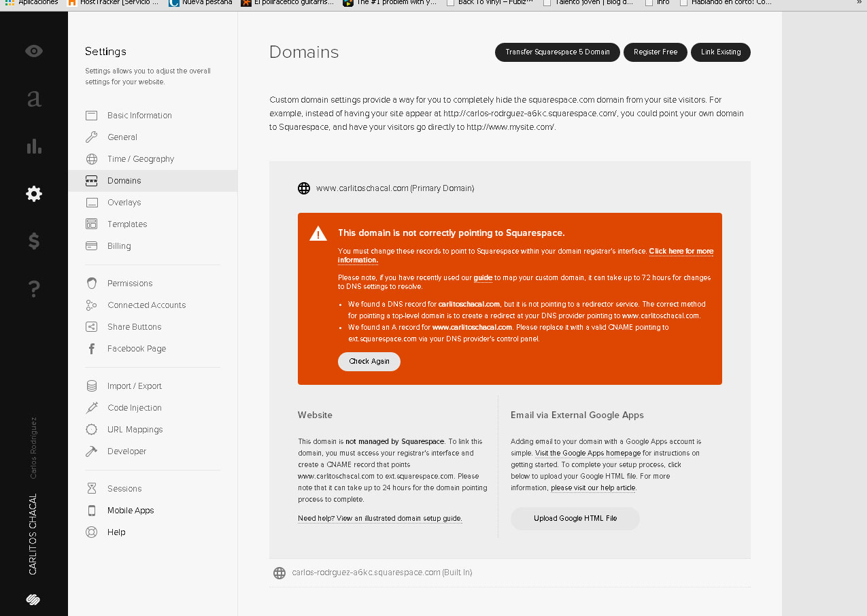Click Upload Google HTML File button
Screen dimensions: 867x616
coord(575,518)
